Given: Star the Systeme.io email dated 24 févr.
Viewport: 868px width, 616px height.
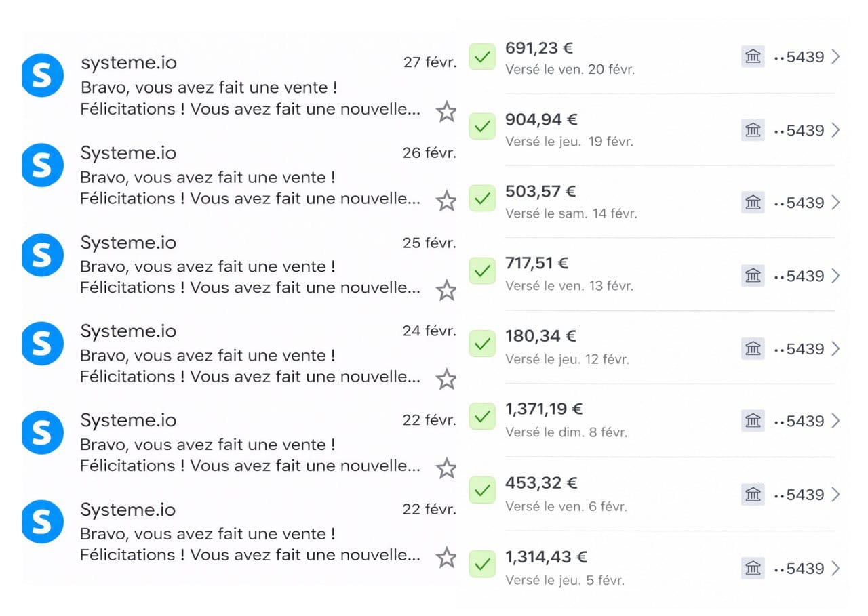Looking at the screenshot, I should [x=446, y=379].
